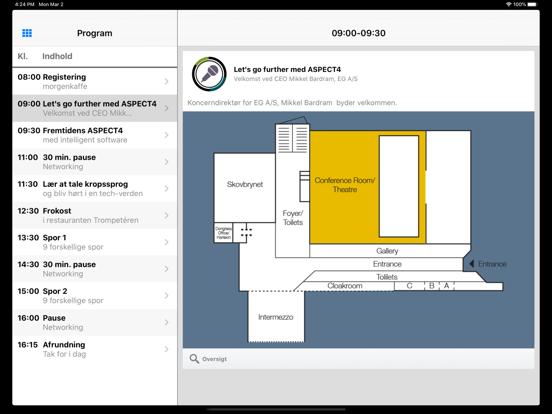Open chevron for 11:00 30 min. pause
The height and width of the screenshot is (414, 552).
coord(167,162)
